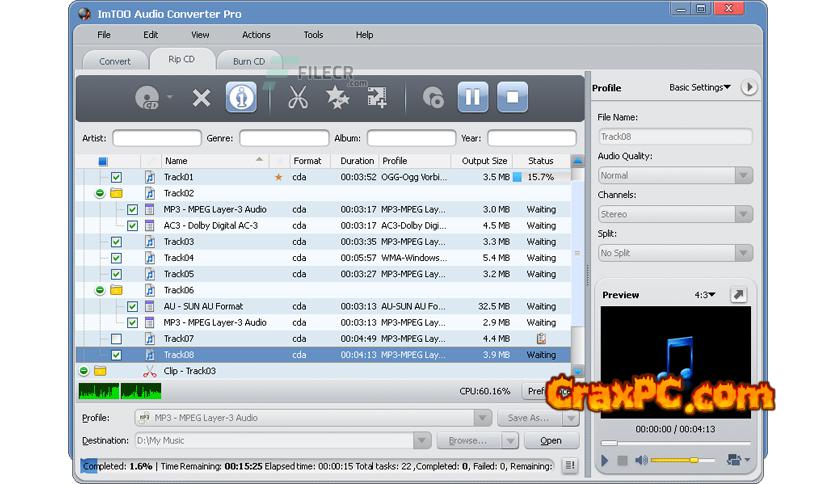Screen dimensions: 836x484
Task: Click the Artist input field
Action: click(156, 138)
